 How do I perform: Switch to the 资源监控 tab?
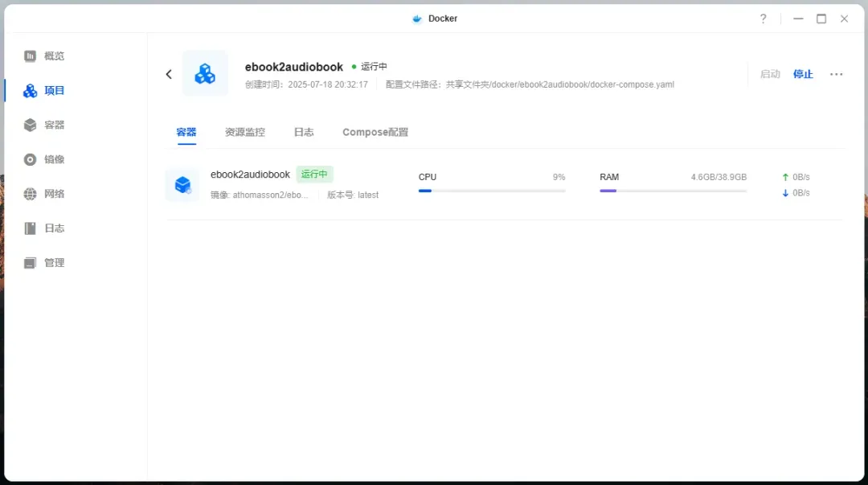coord(244,132)
